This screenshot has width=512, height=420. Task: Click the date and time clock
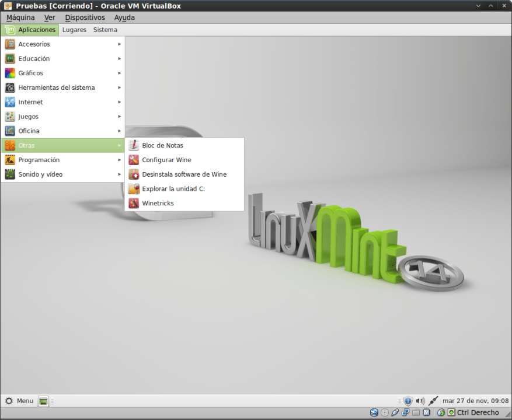tap(475, 401)
